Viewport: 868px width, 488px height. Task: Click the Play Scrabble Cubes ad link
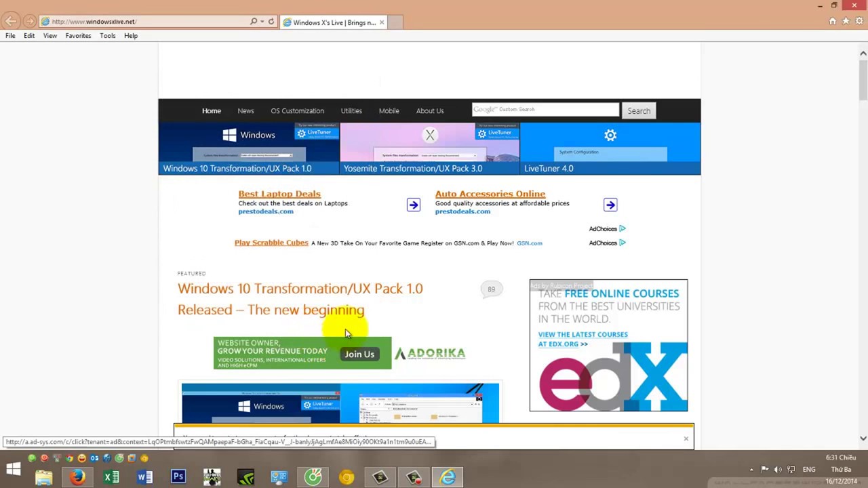(x=271, y=243)
